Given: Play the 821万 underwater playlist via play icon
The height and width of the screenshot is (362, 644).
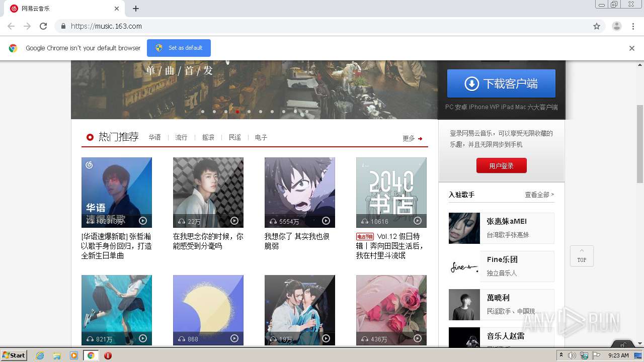Looking at the screenshot, I should [143, 338].
